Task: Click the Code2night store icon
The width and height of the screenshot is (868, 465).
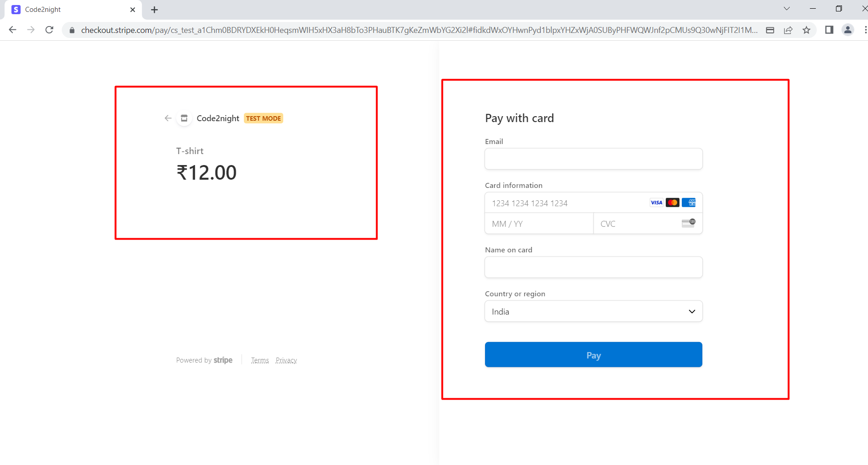Action: pyautogui.click(x=184, y=118)
